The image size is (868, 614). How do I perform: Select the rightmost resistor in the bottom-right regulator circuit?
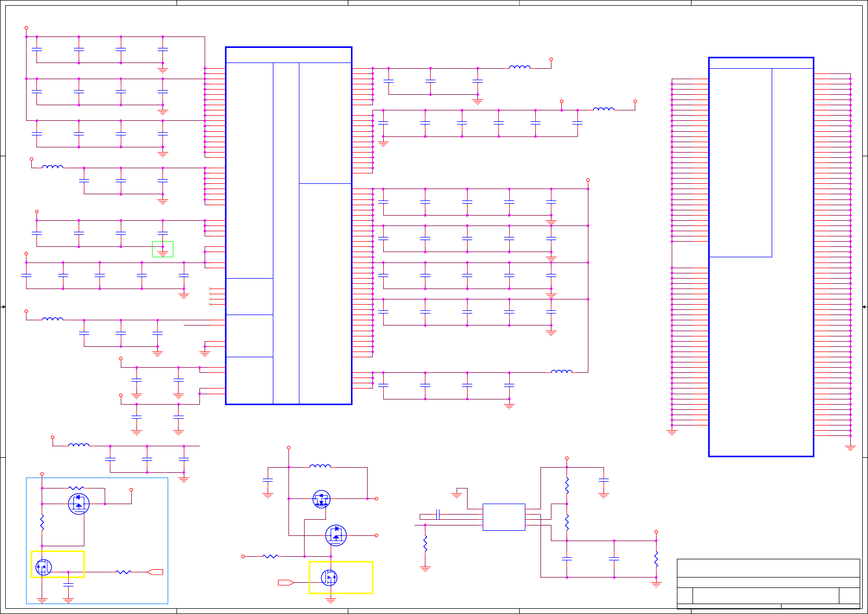click(656, 559)
